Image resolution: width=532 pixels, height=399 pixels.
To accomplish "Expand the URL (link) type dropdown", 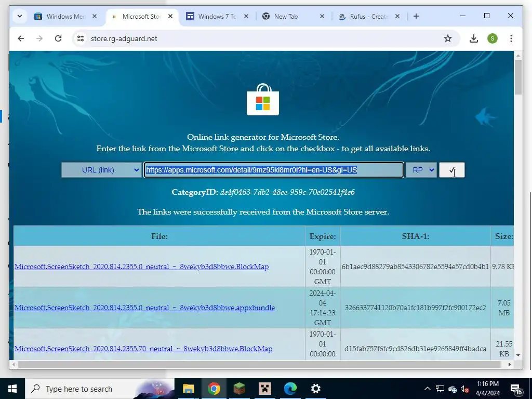I will click(x=101, y=170).
